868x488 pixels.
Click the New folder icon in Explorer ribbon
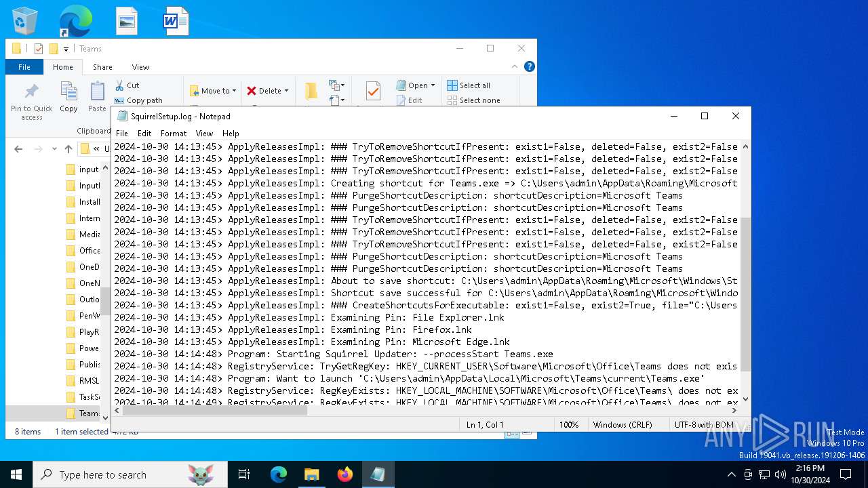tap(311, 91)
